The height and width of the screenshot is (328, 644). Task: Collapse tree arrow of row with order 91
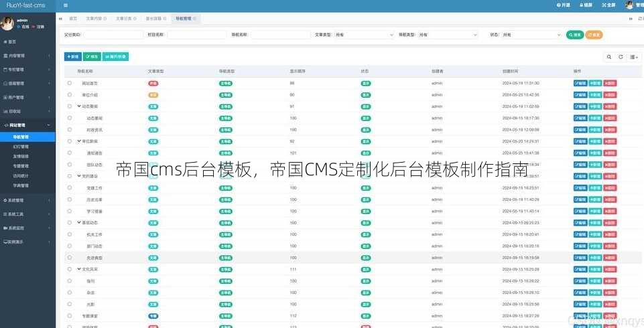click(79, 106)
